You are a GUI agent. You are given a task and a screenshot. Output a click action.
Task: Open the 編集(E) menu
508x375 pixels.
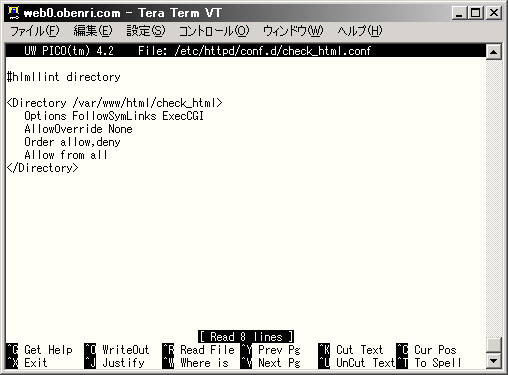93,31
